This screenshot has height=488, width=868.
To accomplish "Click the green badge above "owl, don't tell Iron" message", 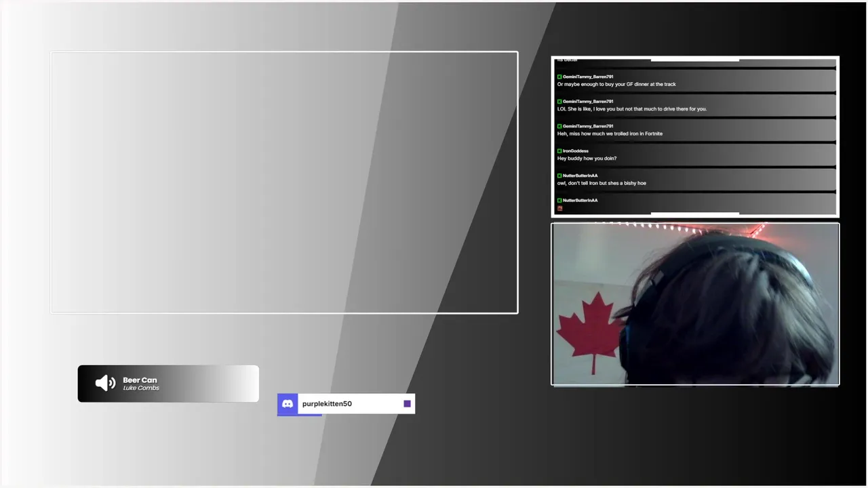I will pyautogui.click(x=559, y=176).
